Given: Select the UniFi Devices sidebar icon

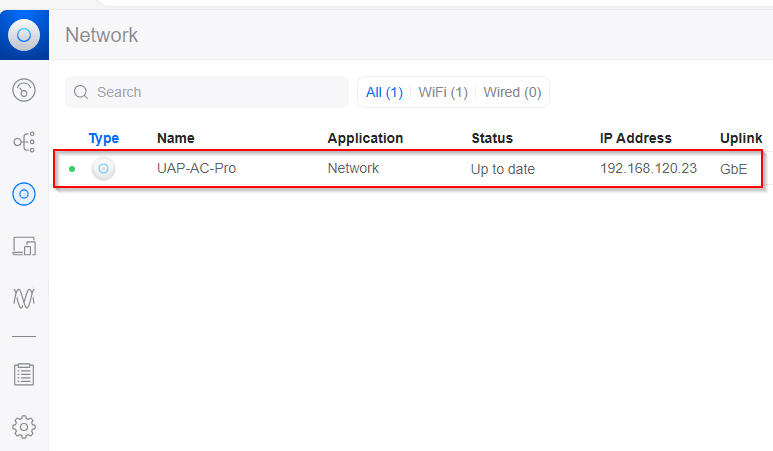Looking at the screenshot, I should [24, 194].
